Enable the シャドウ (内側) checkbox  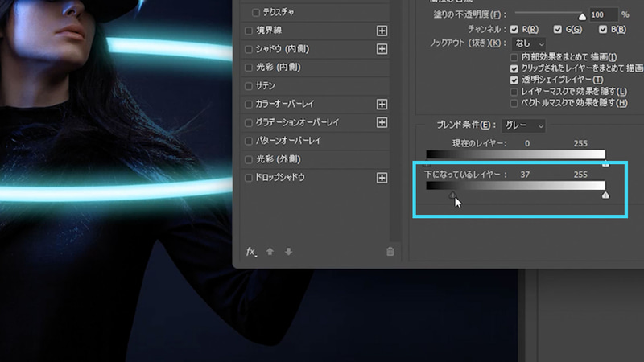point(248,49)
